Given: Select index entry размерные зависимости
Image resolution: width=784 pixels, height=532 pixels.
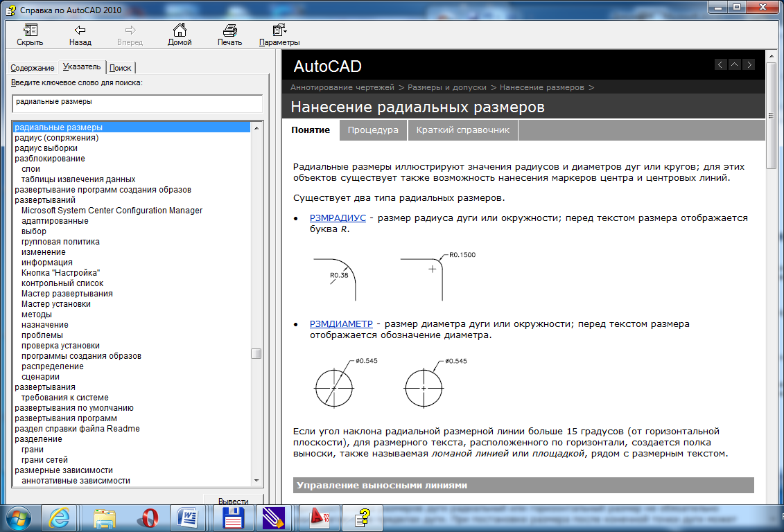Looking at the screenshot, I should [x=64, y=470].
